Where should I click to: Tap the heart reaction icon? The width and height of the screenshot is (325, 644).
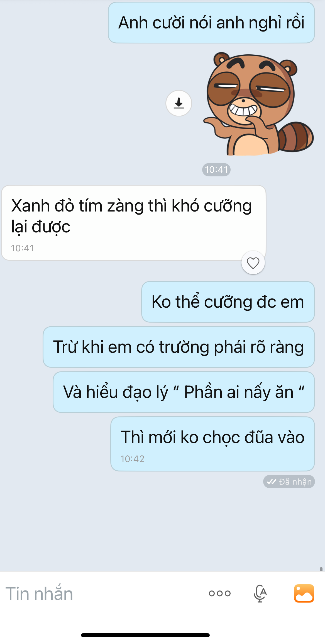[253, 263]
